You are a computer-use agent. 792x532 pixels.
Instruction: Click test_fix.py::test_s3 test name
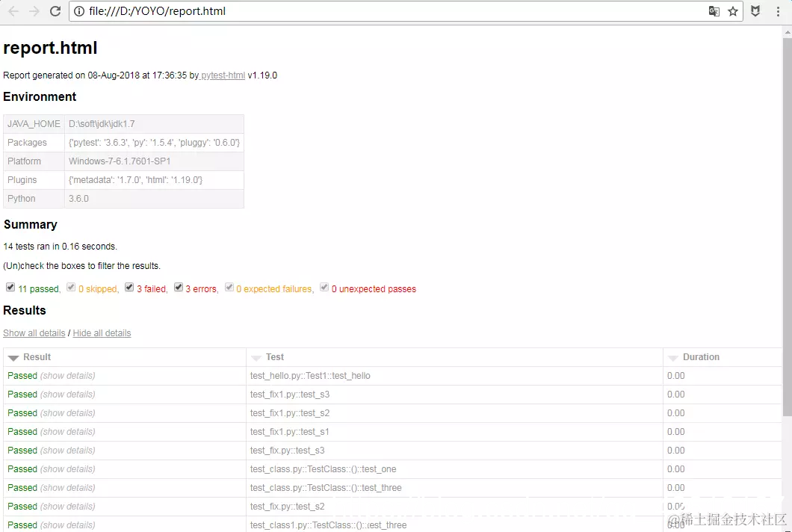pyautogui.click(x=288, y=451)
